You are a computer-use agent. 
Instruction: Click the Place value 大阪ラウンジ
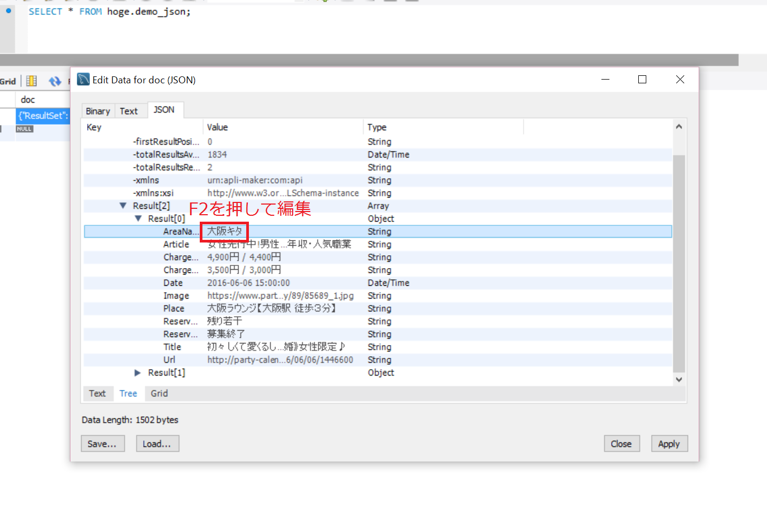[271, 308]
